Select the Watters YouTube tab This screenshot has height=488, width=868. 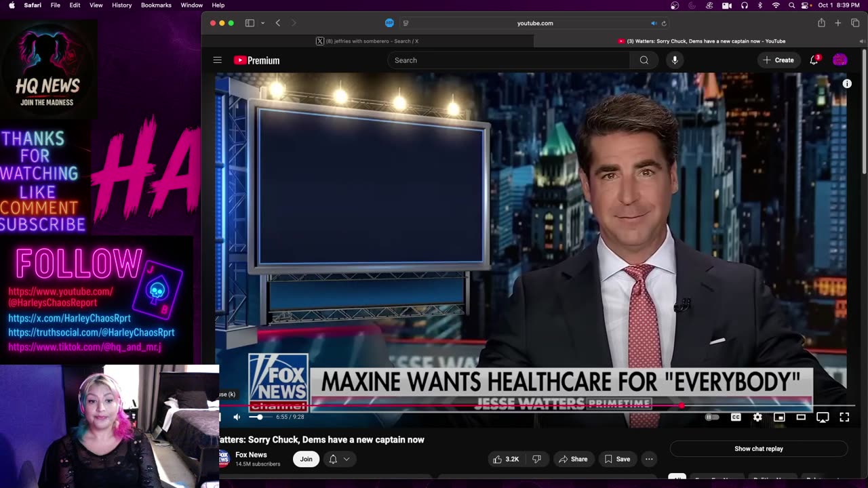coord(701,41)
